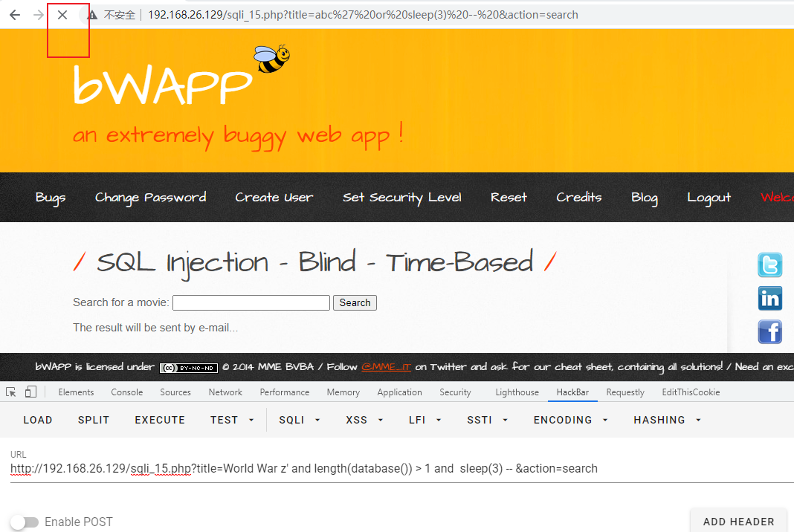This screenshot has width=794, height=532.
Task: Click the Creative Commons BY-NC-ND badge
Action: click(189, 368)
